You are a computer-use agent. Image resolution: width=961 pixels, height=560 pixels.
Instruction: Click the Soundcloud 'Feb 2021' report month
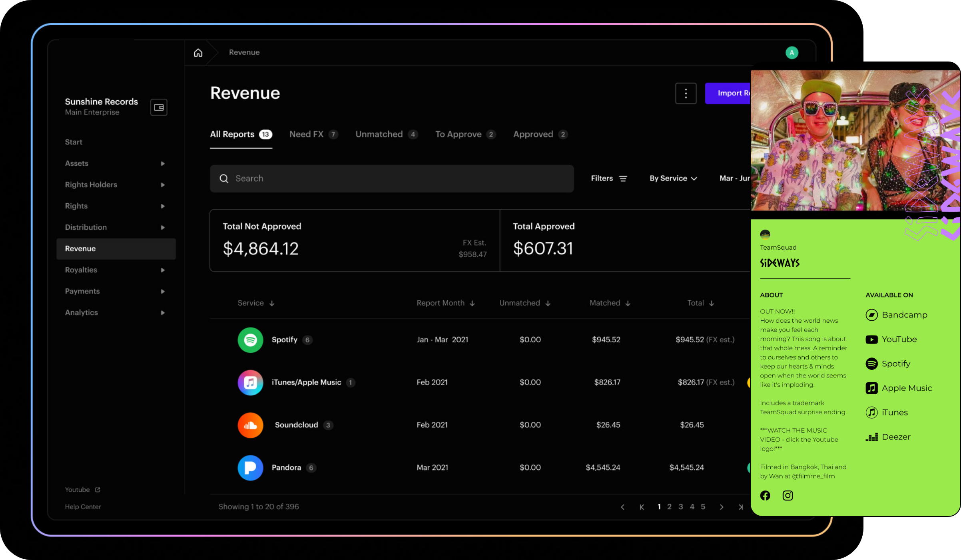coord(432,425)
